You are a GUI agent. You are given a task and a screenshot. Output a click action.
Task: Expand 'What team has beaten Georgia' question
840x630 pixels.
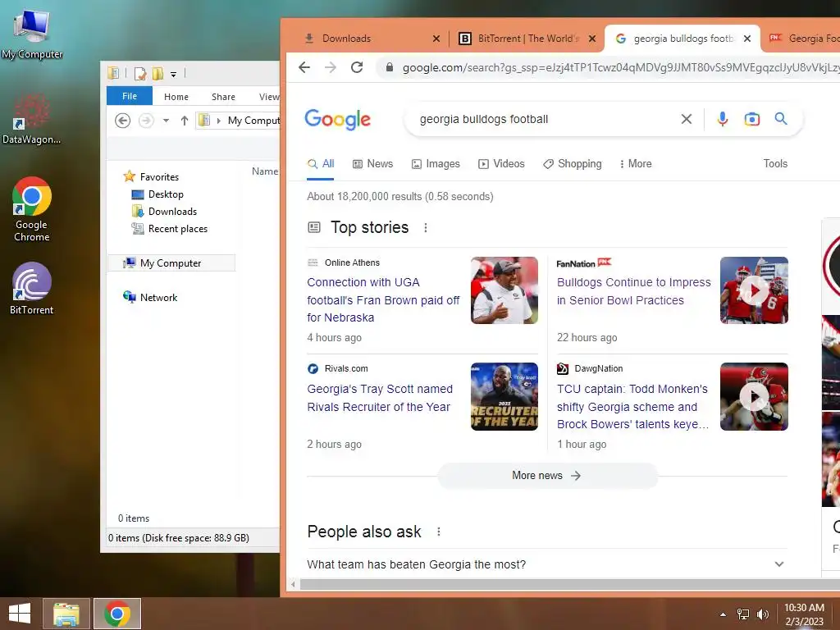pos(547,564)
